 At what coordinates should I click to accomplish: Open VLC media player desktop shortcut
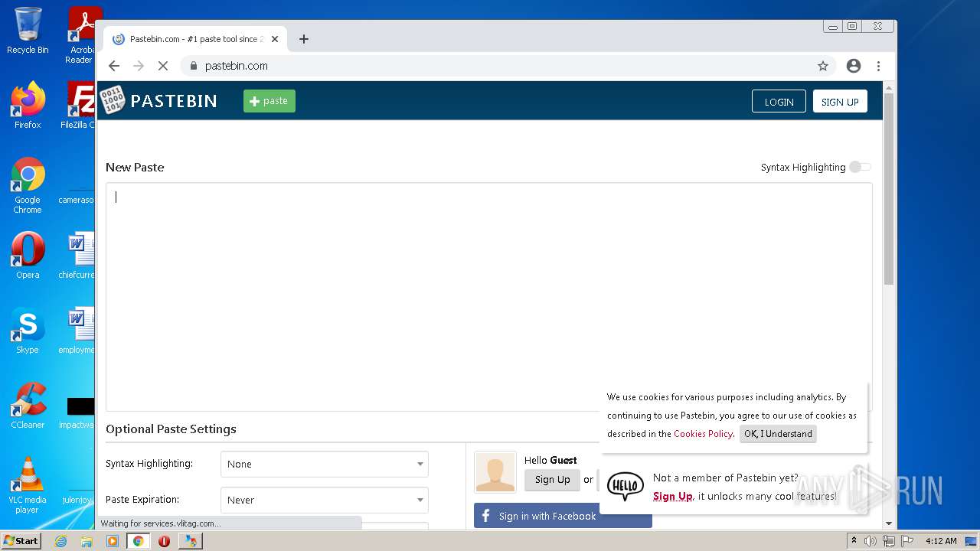pos(28,485)
